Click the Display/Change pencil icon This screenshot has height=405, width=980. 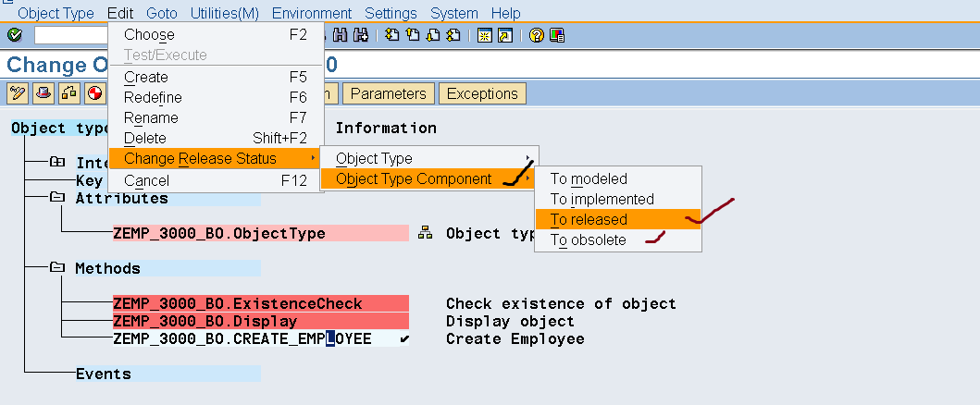click(17, 93)
